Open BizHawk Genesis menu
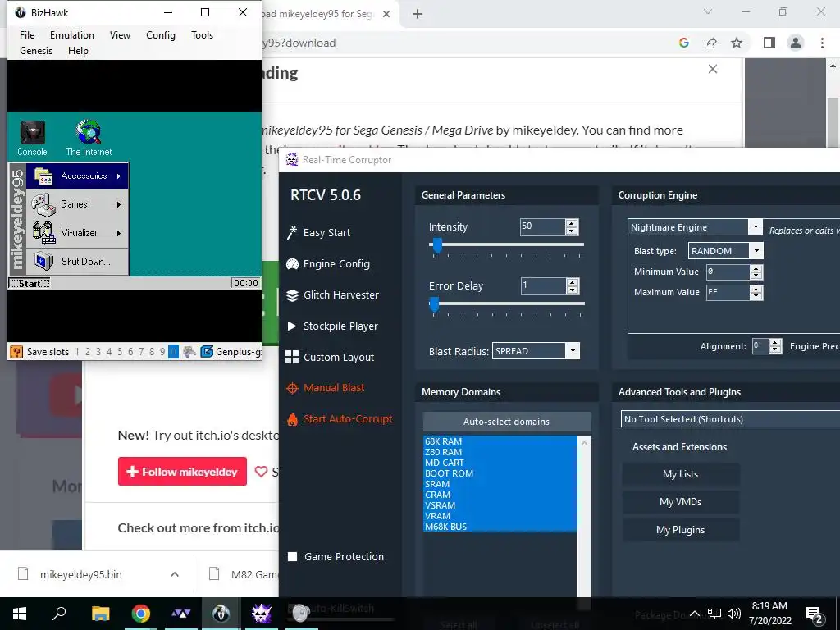This screenshot has width=840, height=630. (x=36, y=50)
